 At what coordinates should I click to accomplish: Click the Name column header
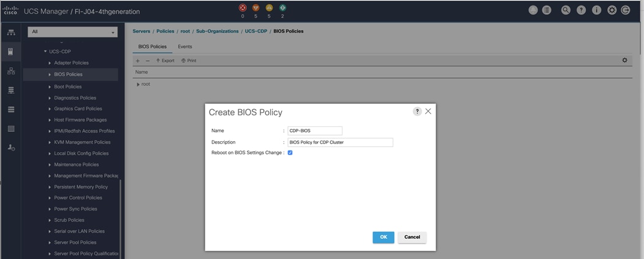(x=142, y=72)
